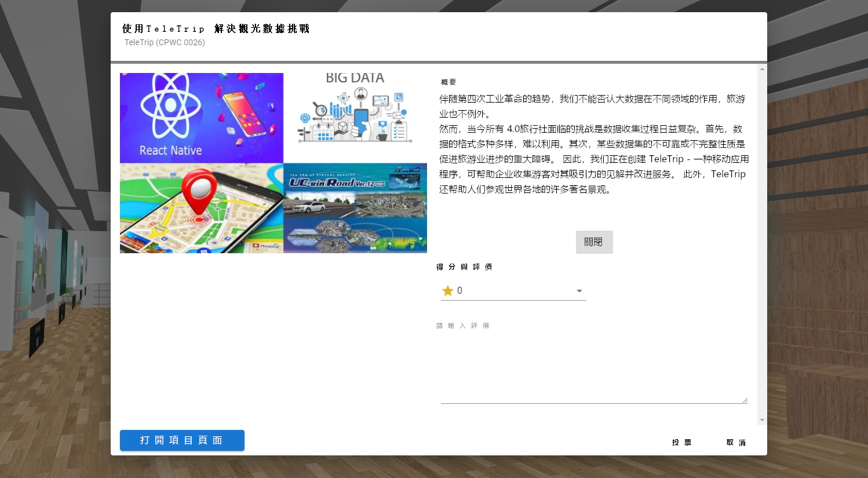Click the dialog title 使用TeleTrip 解決觀光數據挑戰
Viewport: 868px width, 478px height.
point(216,28)
